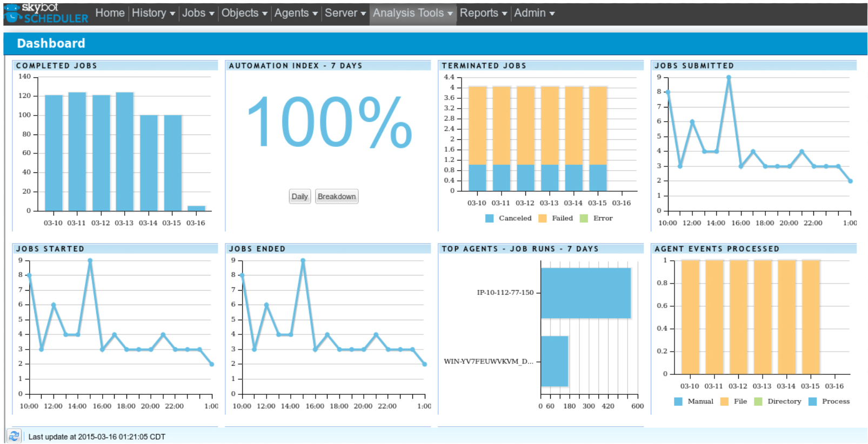Click the IP-10-112-77-150 agent label
Viewport: 868px width, 444px height.
click(x=505, y=292)
